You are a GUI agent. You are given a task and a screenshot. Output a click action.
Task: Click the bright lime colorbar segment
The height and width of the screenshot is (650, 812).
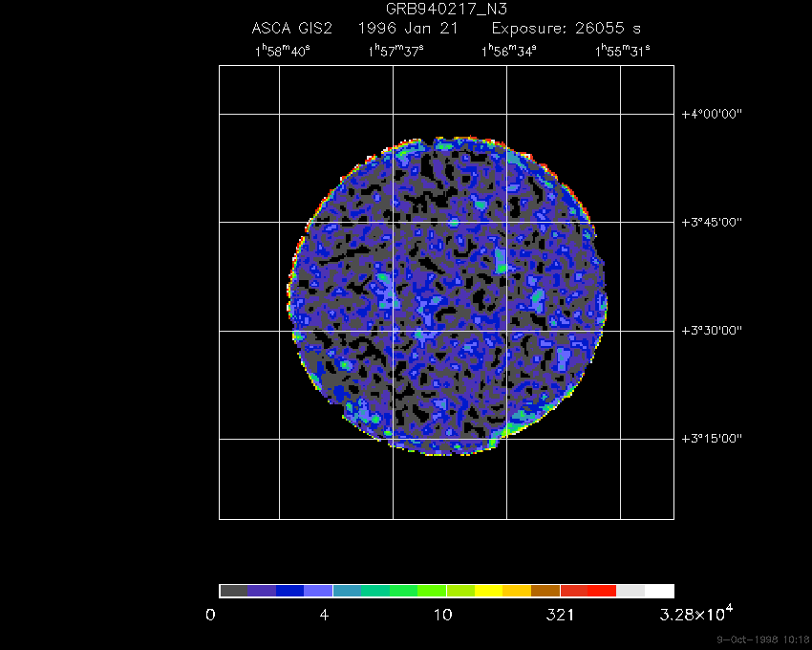(432, 591)
